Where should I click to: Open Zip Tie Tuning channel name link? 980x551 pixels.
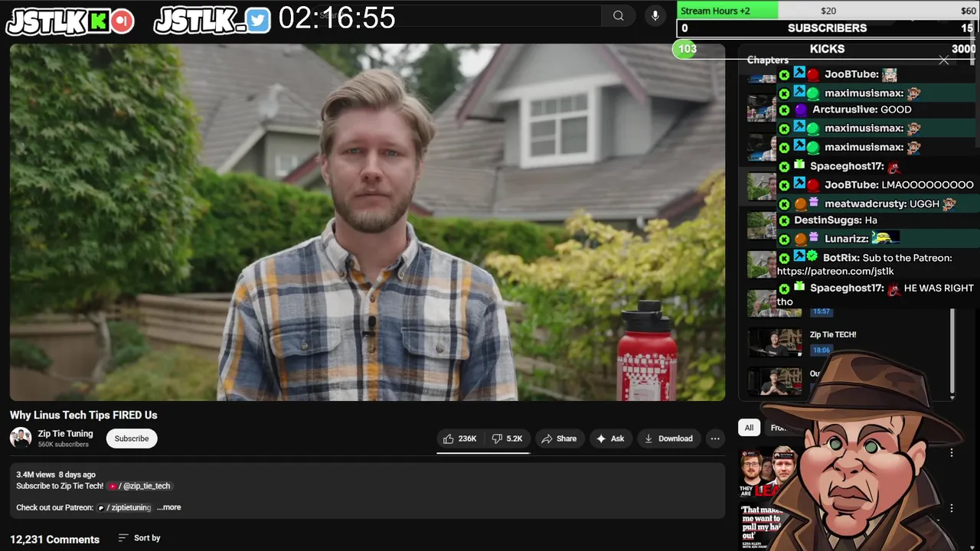[x=66, y=433]
